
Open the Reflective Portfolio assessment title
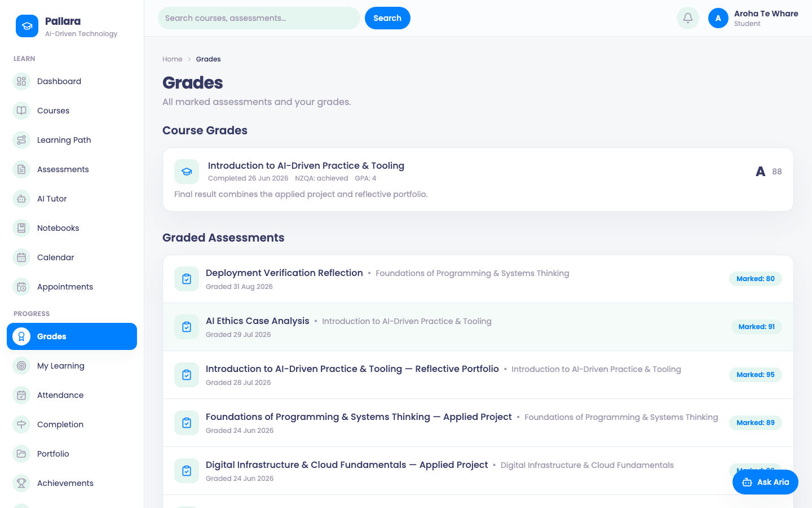352,369
